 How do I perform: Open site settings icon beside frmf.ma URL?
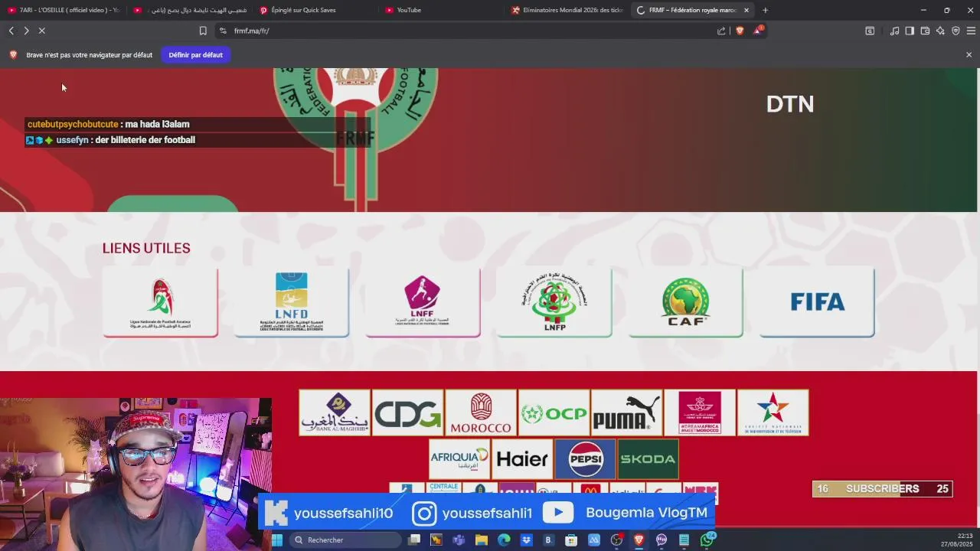coord(223,31)
